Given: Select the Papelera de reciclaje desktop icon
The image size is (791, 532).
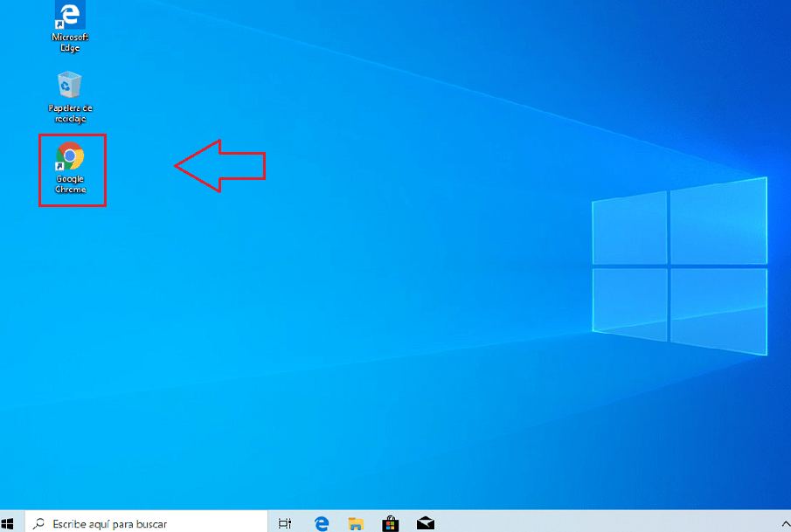Looking at the screenshot, I should click(x=70, y=86).
